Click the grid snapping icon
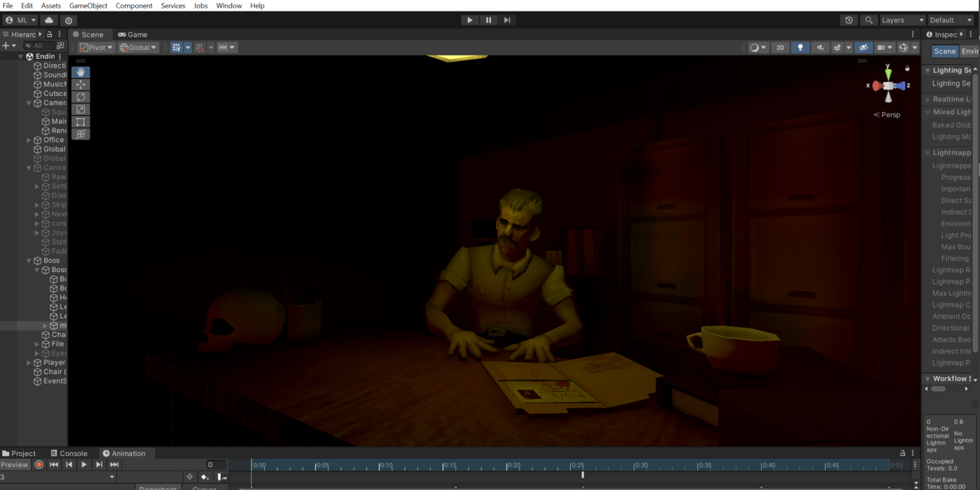980x490 pixels. point(176,47)
